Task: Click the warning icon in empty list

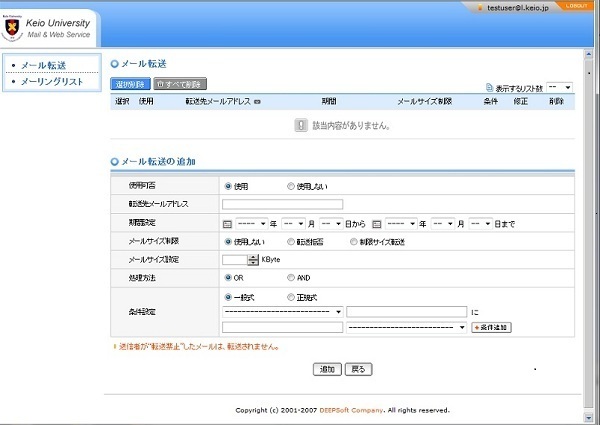Action: coord(300,125)
